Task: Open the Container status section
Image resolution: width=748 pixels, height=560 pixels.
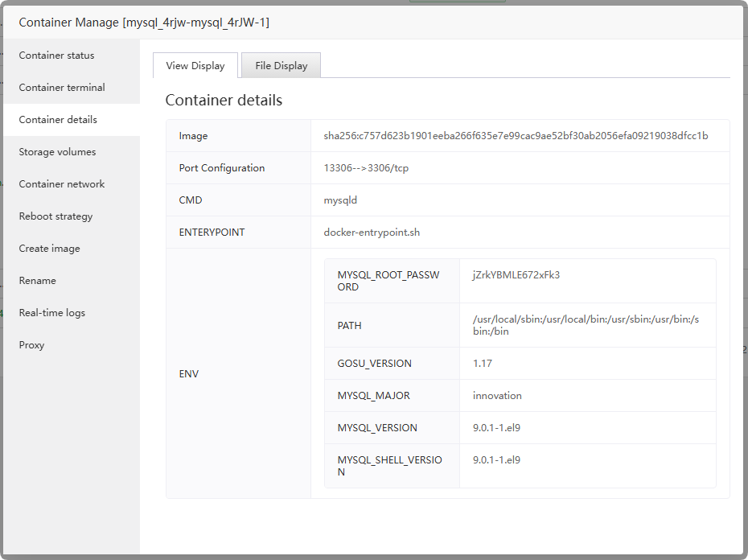Action: pos(56,56)
